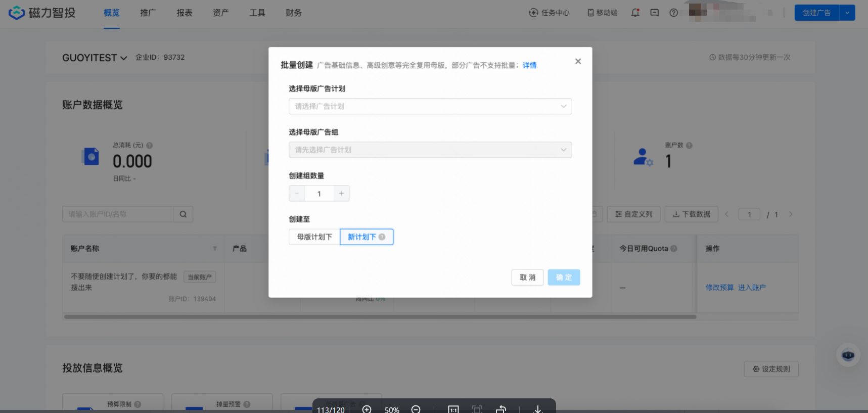Click the 企业ID: 93732 text
The image size is (868, 413).
pyautogui.click(x=160, y=58)
